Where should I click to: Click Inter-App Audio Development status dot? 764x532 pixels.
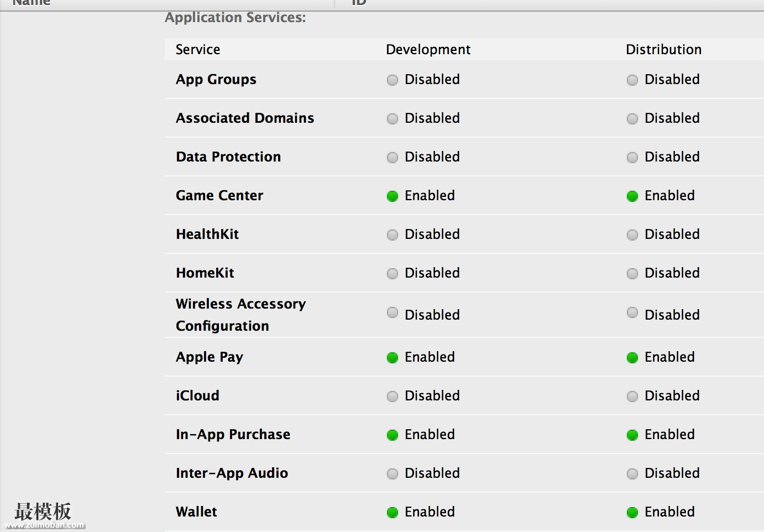click(393, 474)
